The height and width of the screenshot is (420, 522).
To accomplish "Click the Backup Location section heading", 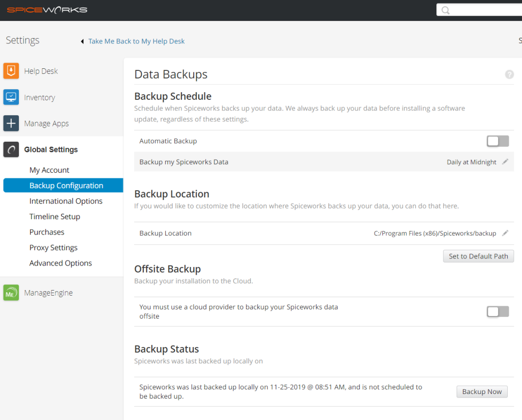I will click(x=172, y=194).
